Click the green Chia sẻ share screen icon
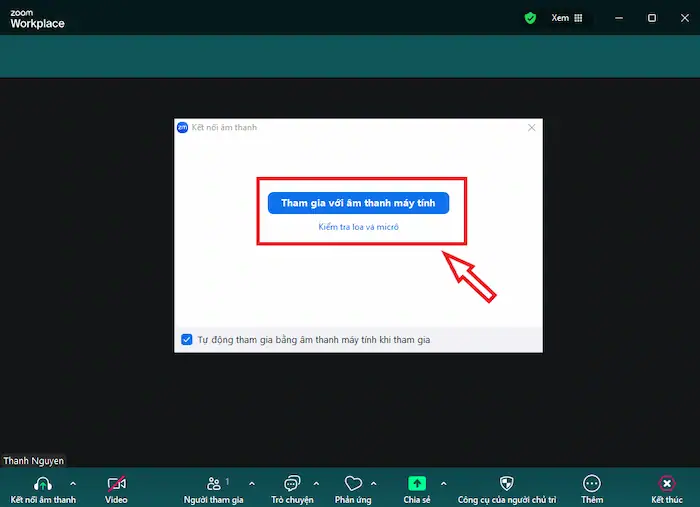 417,483
